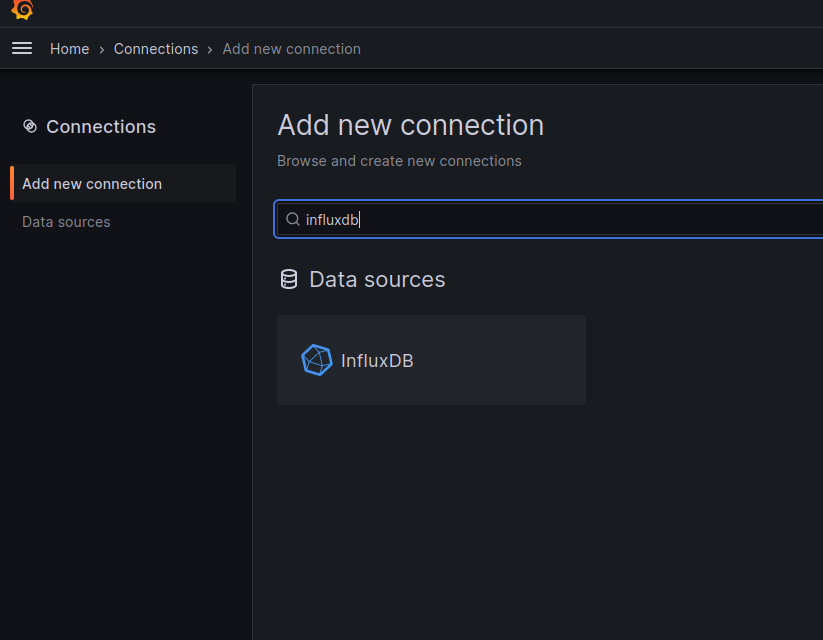823x640 pixels.
Task: Click breadcrumb chevron after Home
Action: [102, 49]
